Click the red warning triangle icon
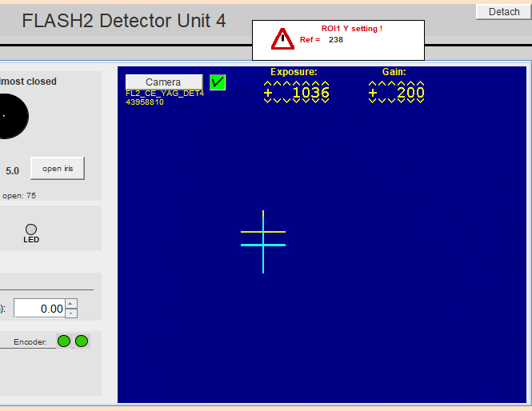532x411 pixels. [282, 39]
